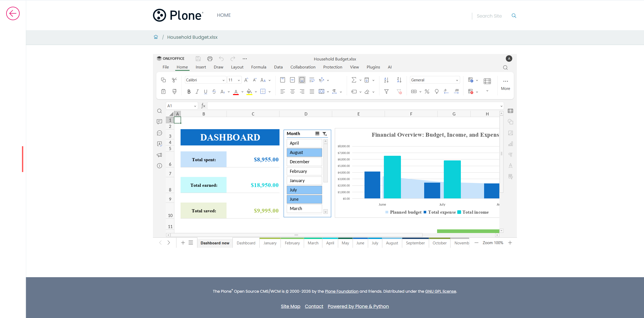Click the horizontal sheet scrollbar

pos(296,235)
